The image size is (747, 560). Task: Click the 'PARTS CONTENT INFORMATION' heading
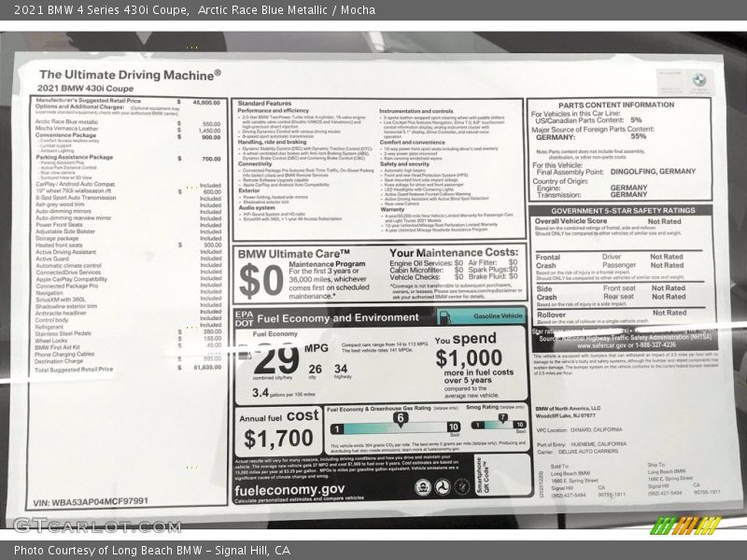tap(616, 105)
